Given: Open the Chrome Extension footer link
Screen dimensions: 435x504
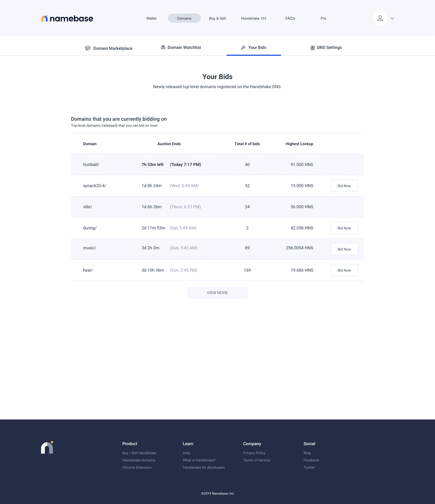Looking at the screenshot, I should click(137, 468).
